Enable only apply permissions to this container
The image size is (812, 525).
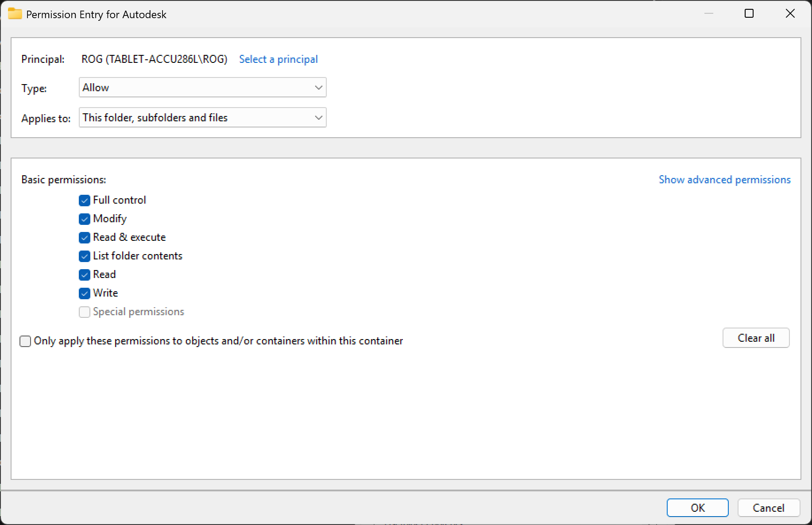click(x=25, y=341)
